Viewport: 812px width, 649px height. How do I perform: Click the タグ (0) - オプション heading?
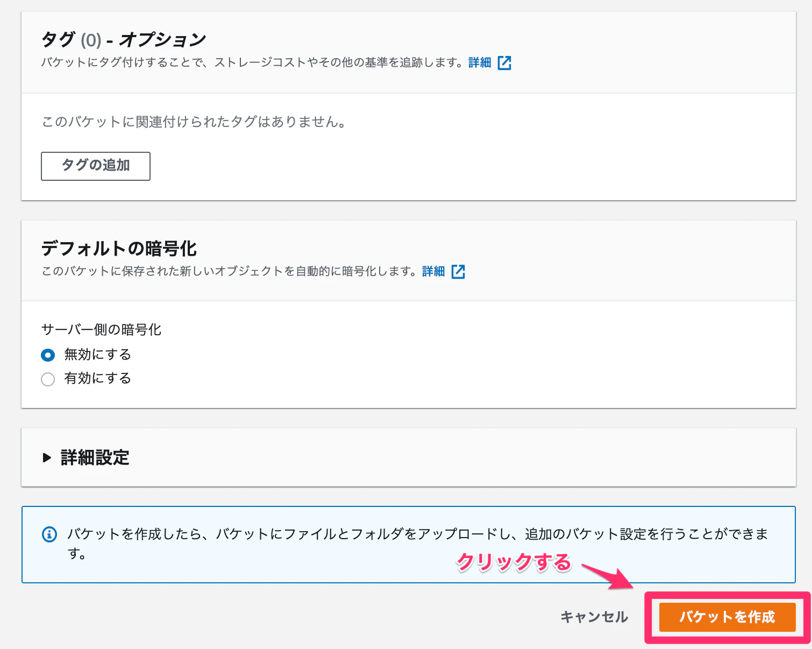point(124,39)
